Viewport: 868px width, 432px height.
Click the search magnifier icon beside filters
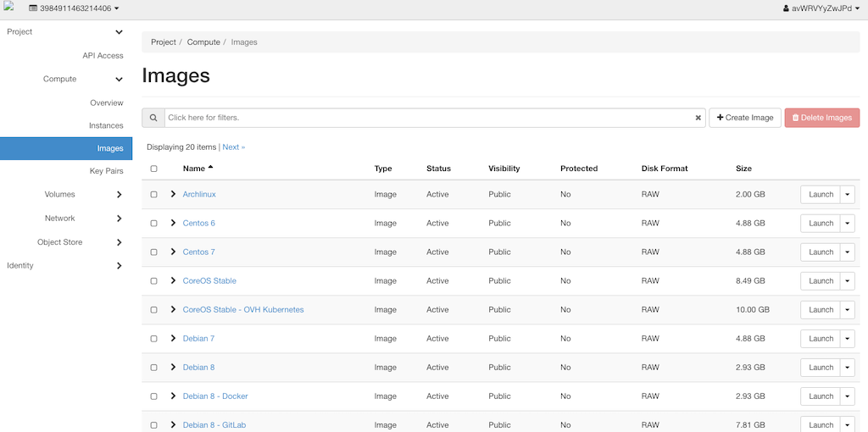coord(153,118)
